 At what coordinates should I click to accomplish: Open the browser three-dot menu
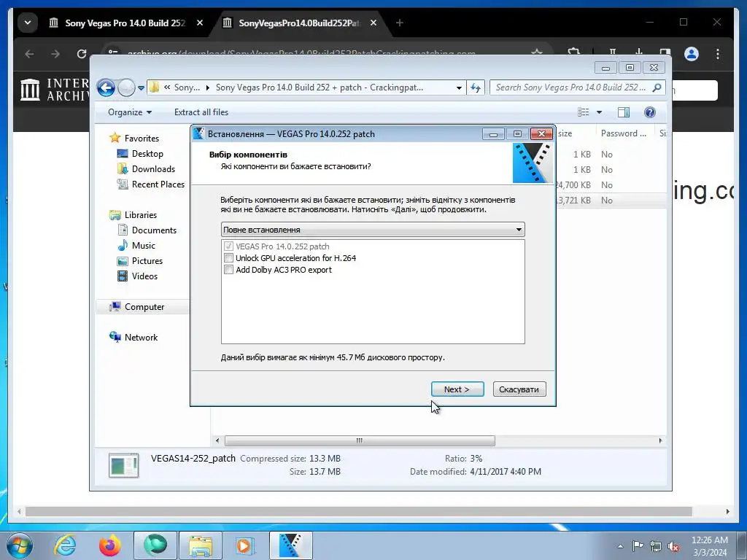tap(718, 54)
